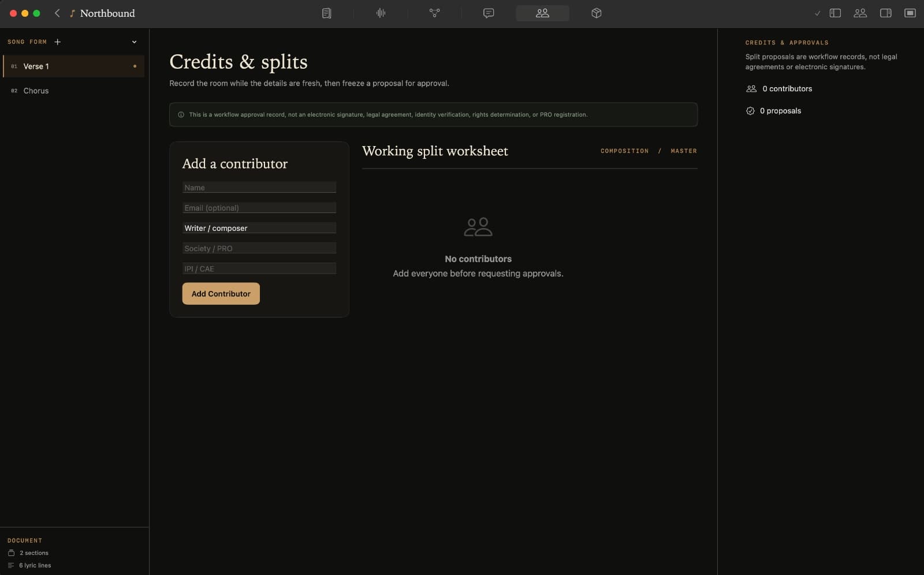The height and width of the screenshot is (575, 924).
Task: Click the 2 sections document icon
Action: (11, 552)
